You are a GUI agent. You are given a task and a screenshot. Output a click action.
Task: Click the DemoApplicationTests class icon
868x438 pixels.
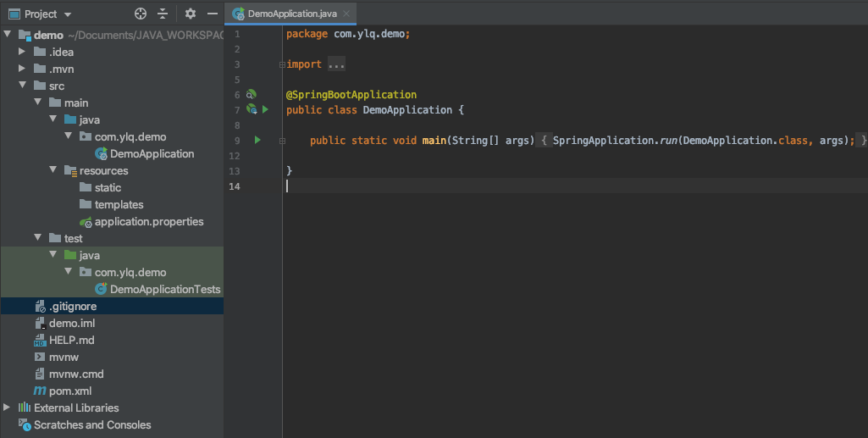pyautogui.click(x=101, y=289)
